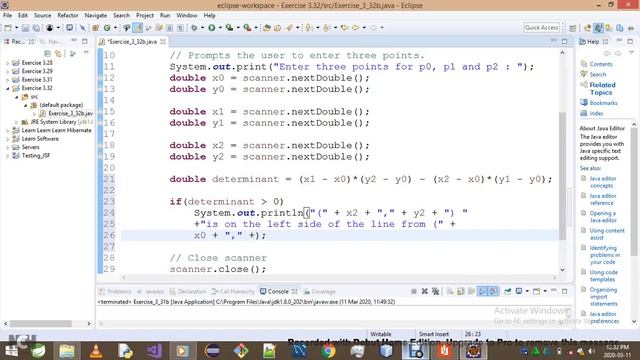Open Identifying problems in your code link
This screenshot has width=640, height=360.
[604, 255]
